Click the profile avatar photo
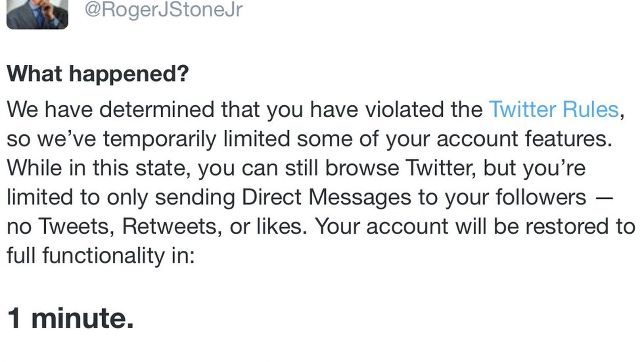 37,14
